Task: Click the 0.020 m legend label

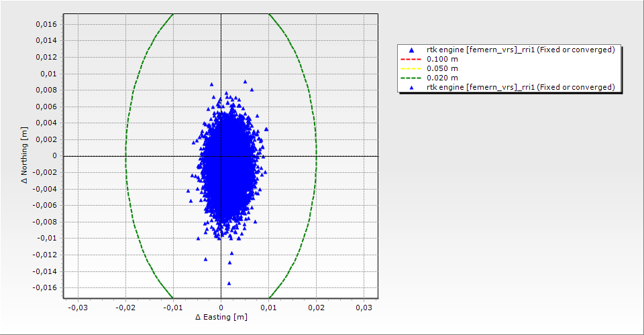Action: point(443,78)
